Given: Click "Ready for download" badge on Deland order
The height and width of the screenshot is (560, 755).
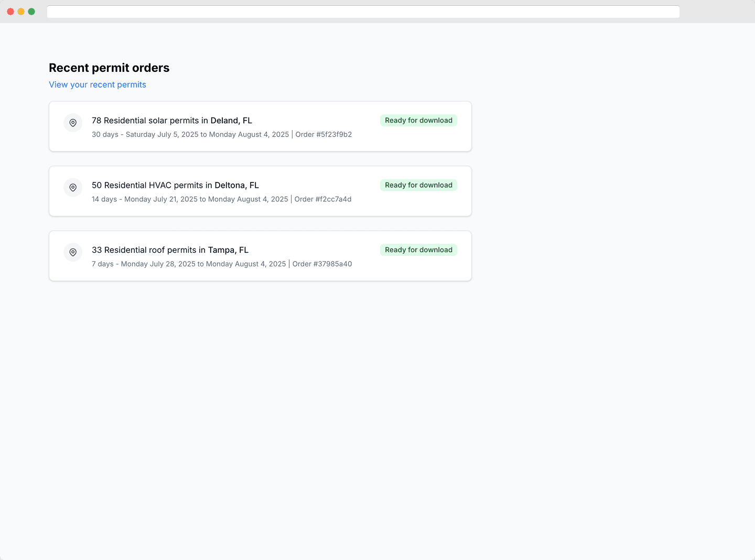Looking at the screenshot, I should (x=418, y=121).
